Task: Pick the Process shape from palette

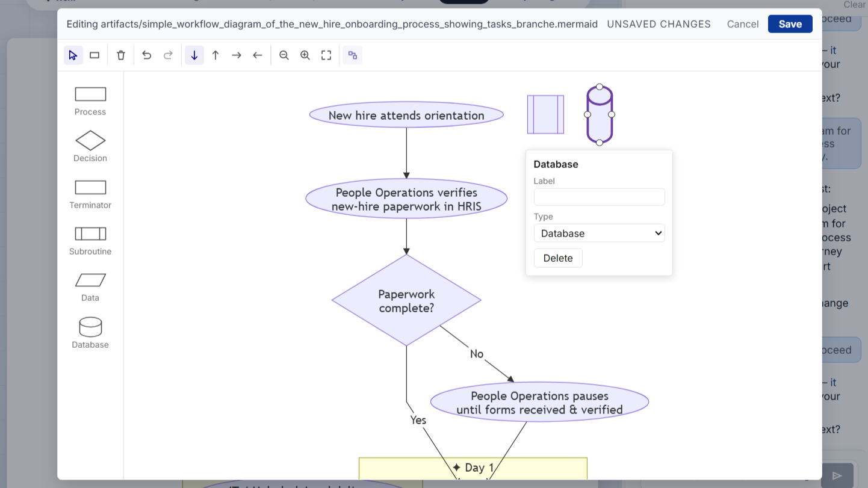Action: point(90,100)
